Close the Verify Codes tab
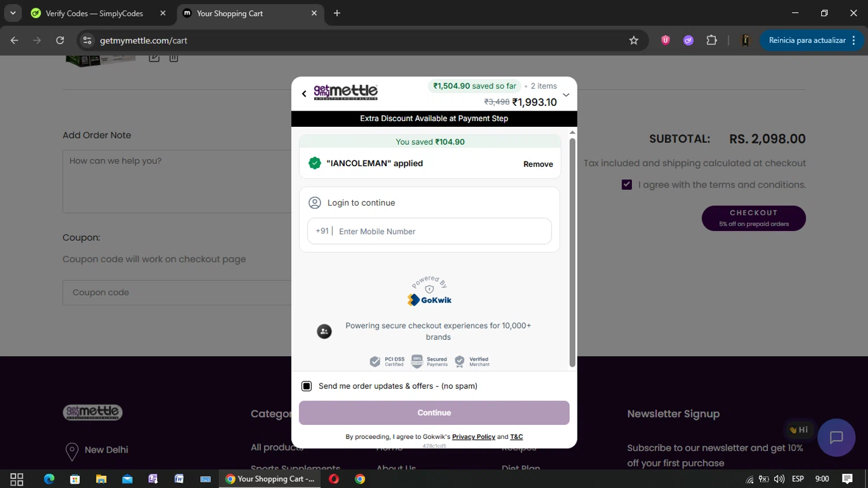Screen dimensions: 868x488 (x=163, y=13)
